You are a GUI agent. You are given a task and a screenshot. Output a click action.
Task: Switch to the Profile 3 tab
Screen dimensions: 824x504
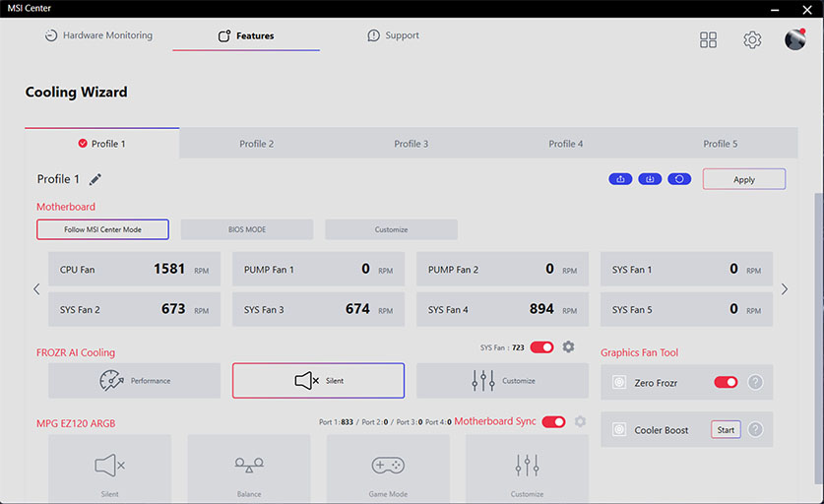coord(411,144)
